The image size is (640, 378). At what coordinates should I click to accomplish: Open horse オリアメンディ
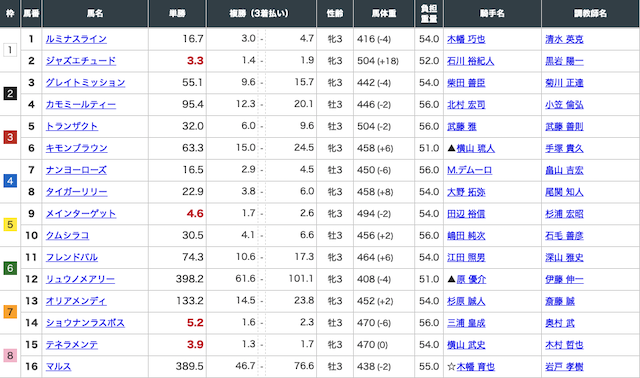pos(76,301)
